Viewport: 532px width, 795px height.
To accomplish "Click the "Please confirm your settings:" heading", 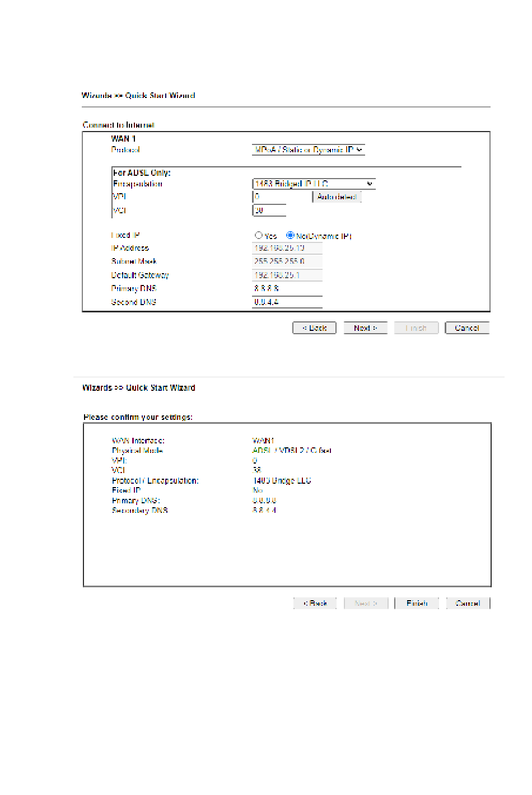I will pos(138,417).
